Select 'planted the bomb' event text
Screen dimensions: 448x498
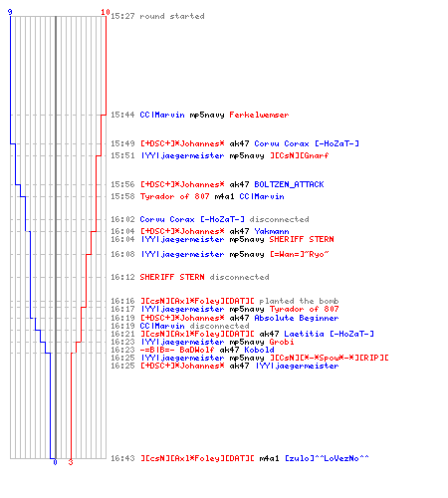pos(299,301)
